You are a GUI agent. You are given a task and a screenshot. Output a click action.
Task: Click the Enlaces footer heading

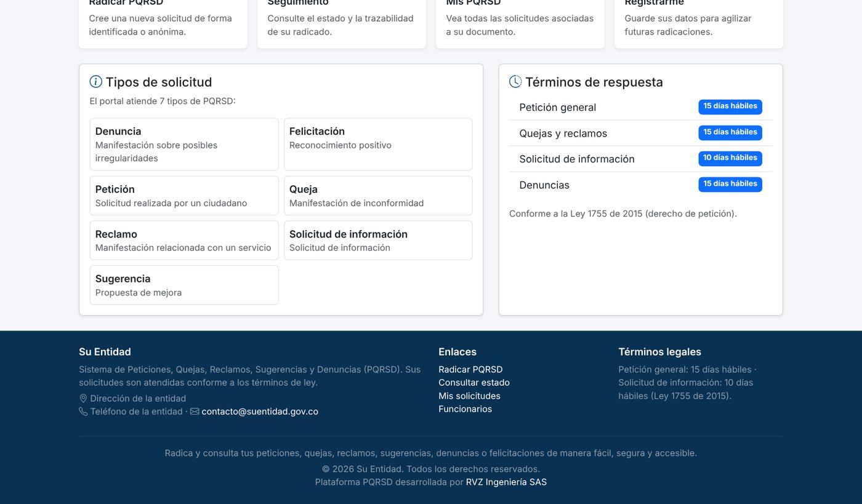click(x=457, y=352)
